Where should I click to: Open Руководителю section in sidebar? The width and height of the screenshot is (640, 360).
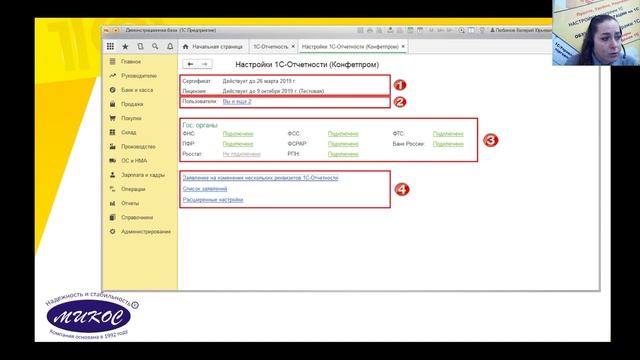pos(139,76)
